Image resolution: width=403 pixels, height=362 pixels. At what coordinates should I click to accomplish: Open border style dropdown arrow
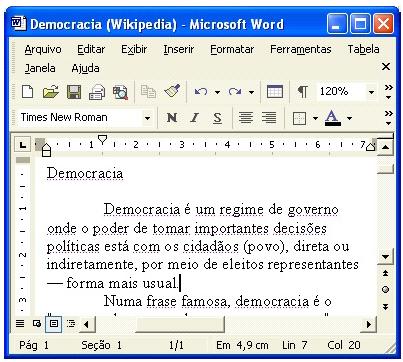315,118
